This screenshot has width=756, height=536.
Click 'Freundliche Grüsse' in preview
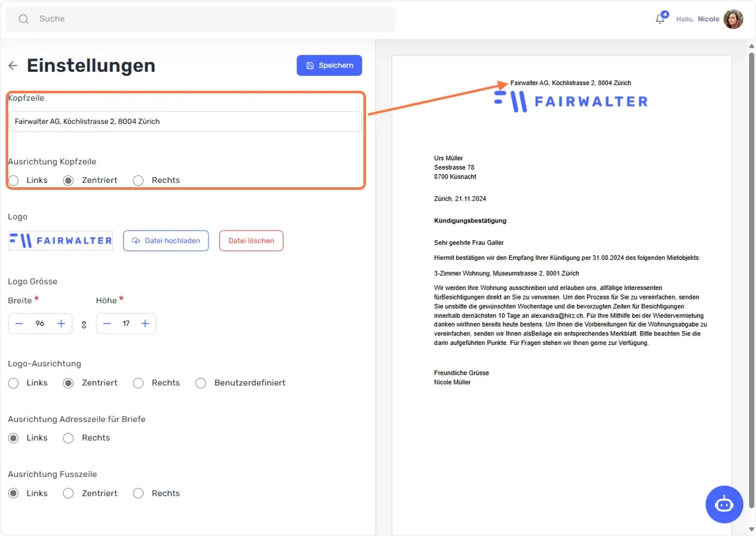click(461, 373)
